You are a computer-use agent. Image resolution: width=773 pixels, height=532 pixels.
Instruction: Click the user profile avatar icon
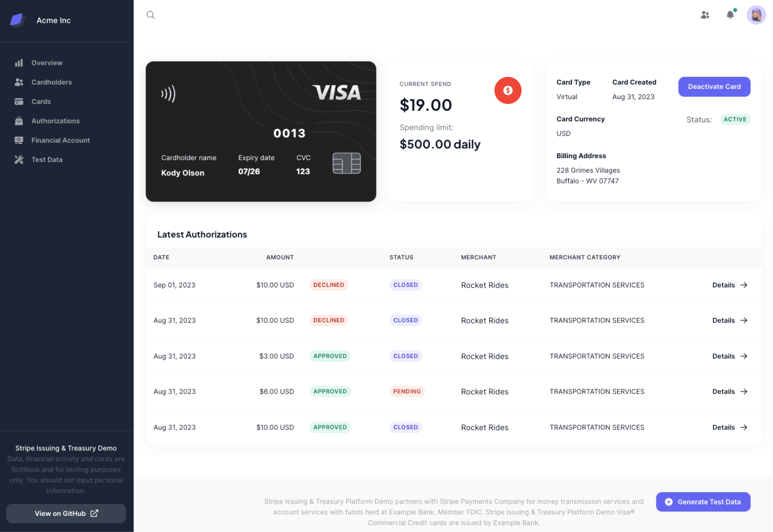click(755, 14)
